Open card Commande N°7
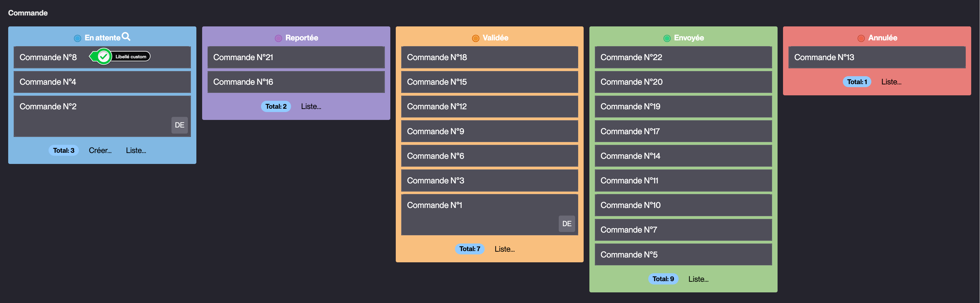Viewport: 980px width, 303px height. (x=683, y=230)
